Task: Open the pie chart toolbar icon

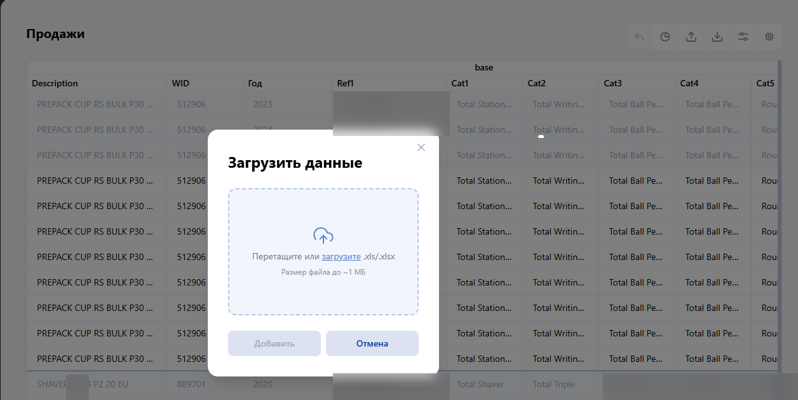Action: pos(665,37)
